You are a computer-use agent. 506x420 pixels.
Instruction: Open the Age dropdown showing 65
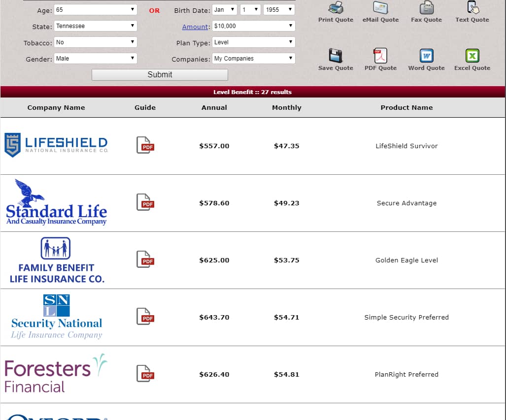[x=96, y=10]
